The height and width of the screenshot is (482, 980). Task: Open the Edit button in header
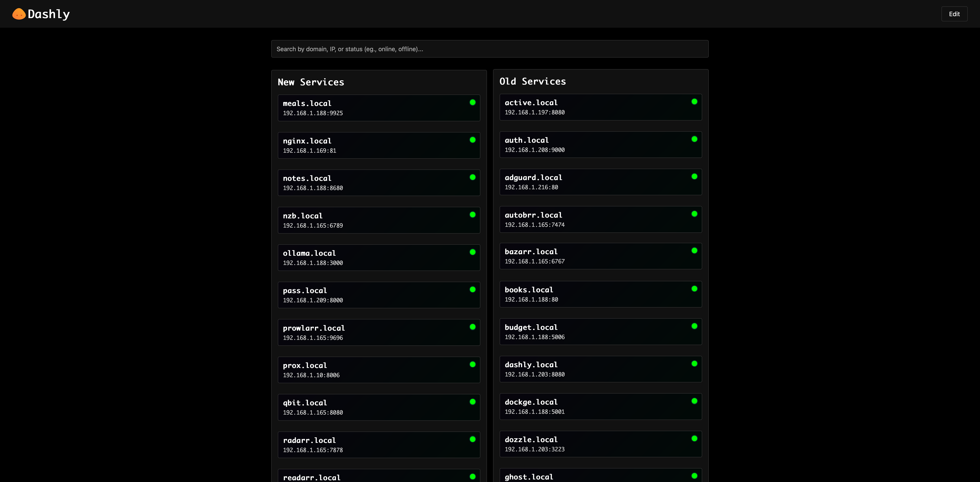[x=954, y=14]
